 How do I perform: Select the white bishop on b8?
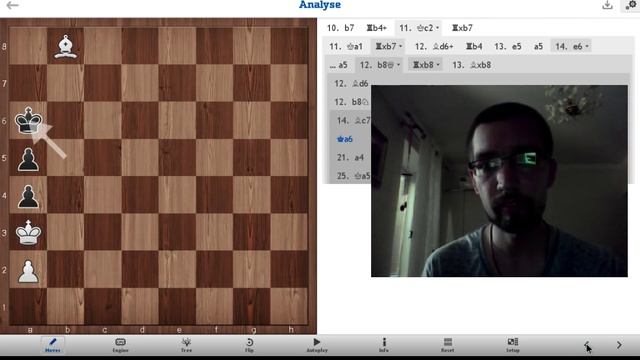pyautogui.click(x=65, y=46)
